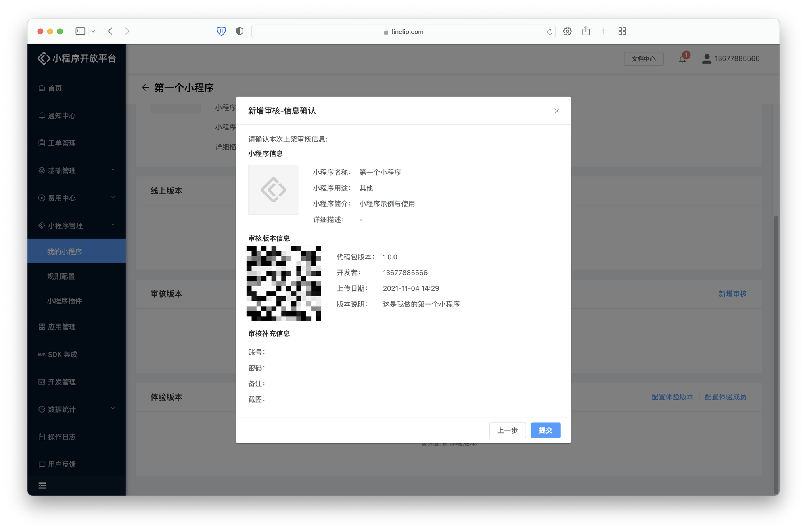Expand the 基础管理 menu chevron
Screen dimensions: 807x532
point(113,170)
